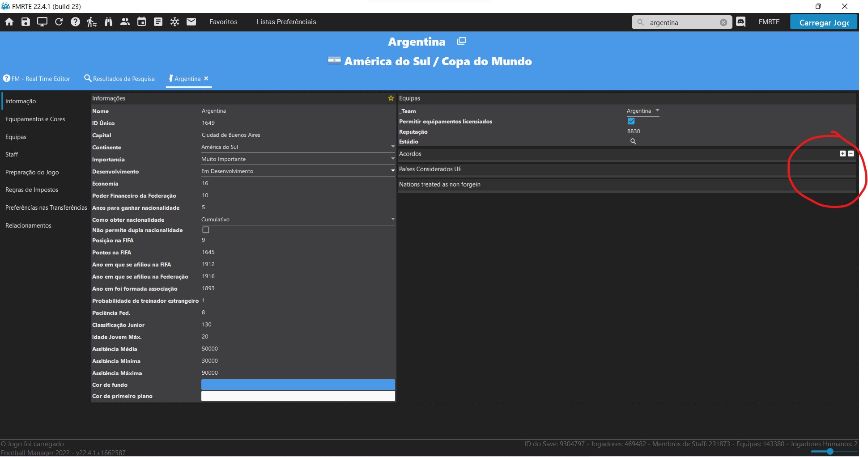868x457 pixels.
Task: Switch to Resultados da Pesquisa tab
Action: [x=119, y=79]
